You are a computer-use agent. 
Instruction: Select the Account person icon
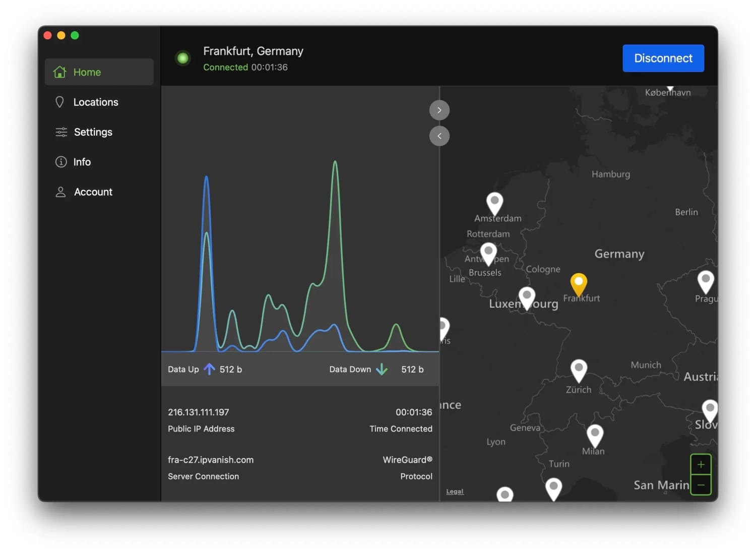click(x=60, y=192)
